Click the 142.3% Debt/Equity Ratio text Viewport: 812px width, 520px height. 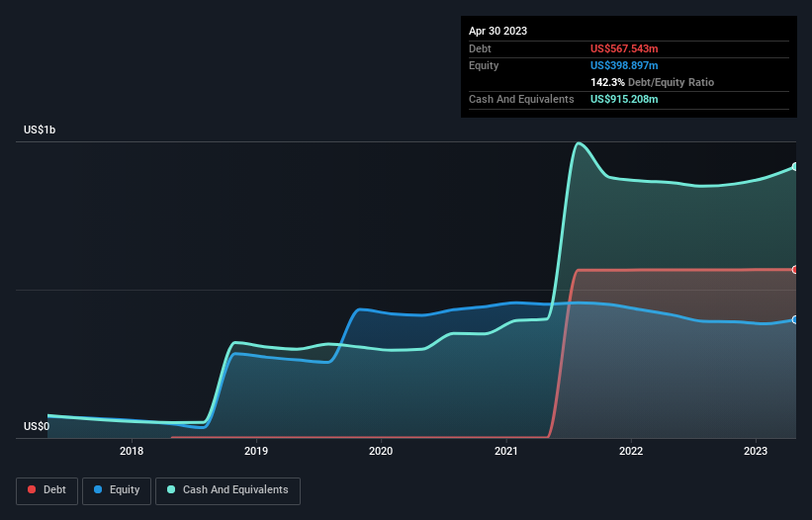652,82
